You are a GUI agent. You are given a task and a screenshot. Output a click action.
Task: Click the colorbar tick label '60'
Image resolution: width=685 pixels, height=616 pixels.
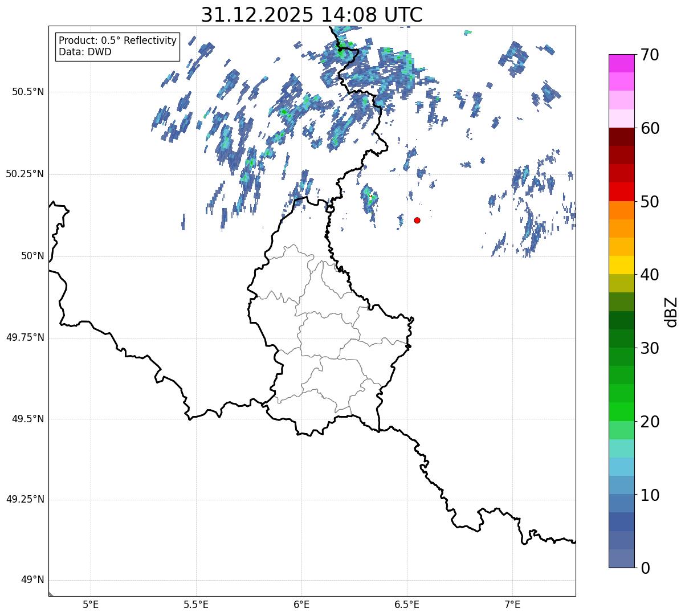coord(650,128)
